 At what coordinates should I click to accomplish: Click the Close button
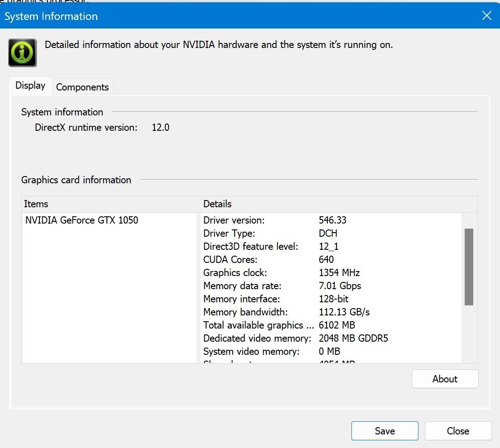[458, 431]
